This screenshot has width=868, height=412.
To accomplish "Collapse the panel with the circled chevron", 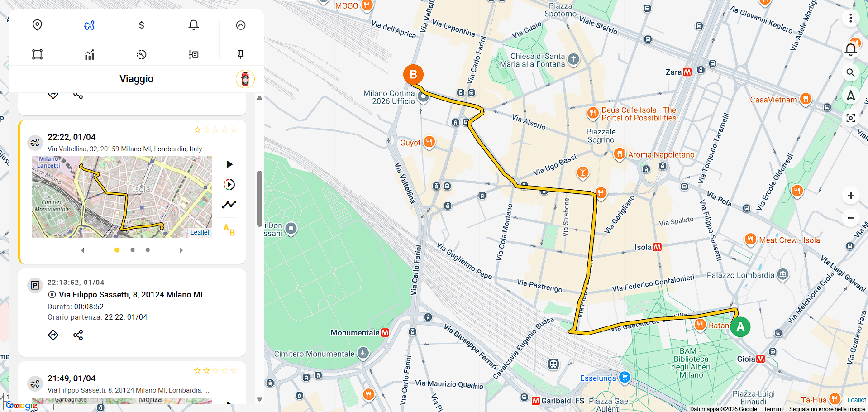I will 240,25.
